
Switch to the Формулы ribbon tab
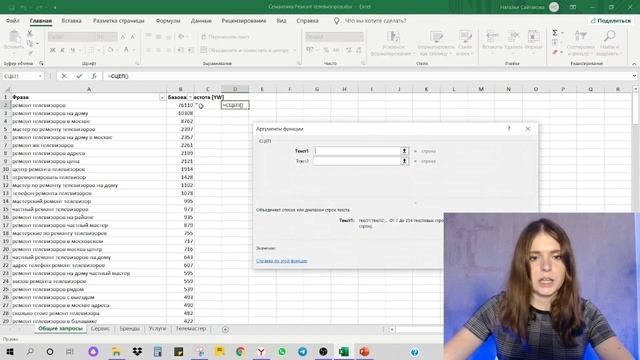168,21
